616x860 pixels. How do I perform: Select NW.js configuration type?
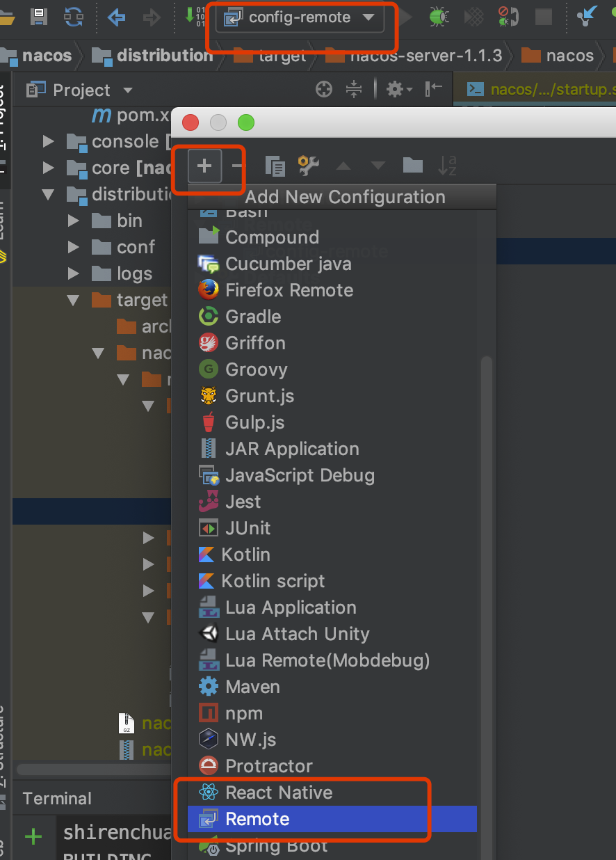[x=332, y=740]
